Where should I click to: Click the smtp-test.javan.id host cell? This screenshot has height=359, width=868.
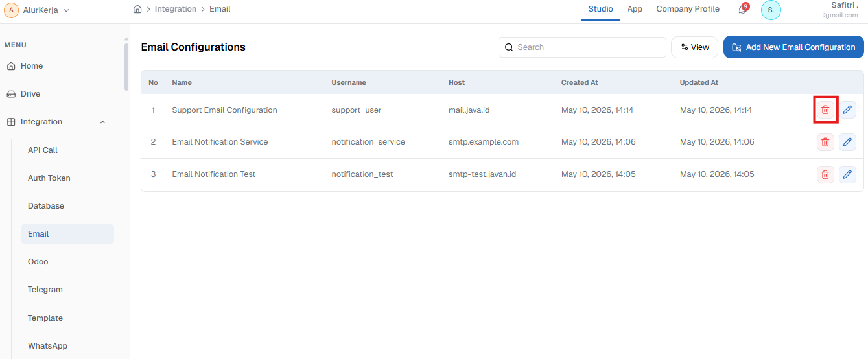(483, 174)
